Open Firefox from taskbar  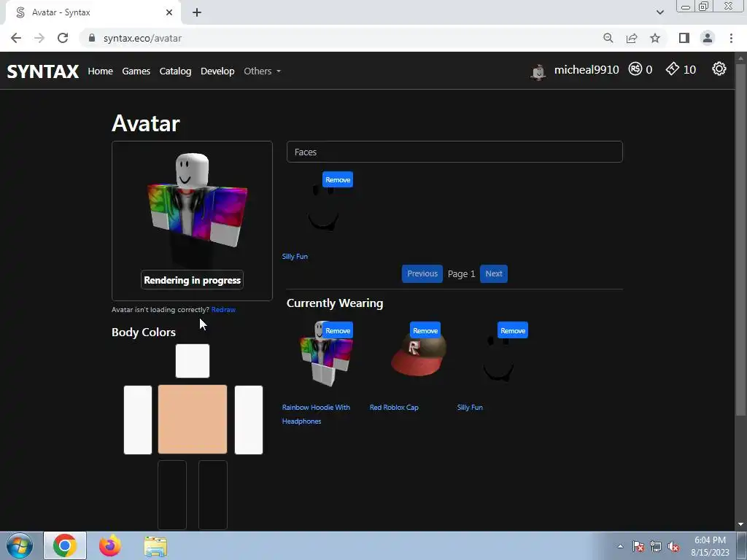click(110, 545)
